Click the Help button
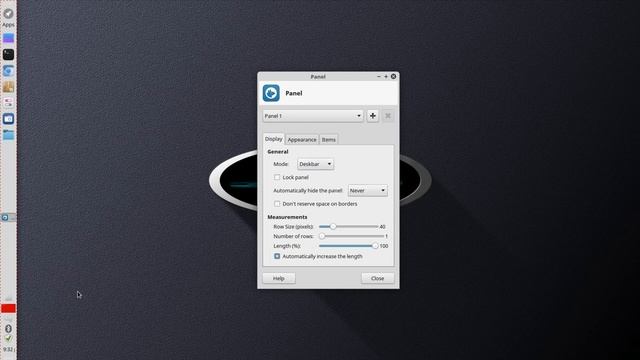 click(x=279, y=278)
